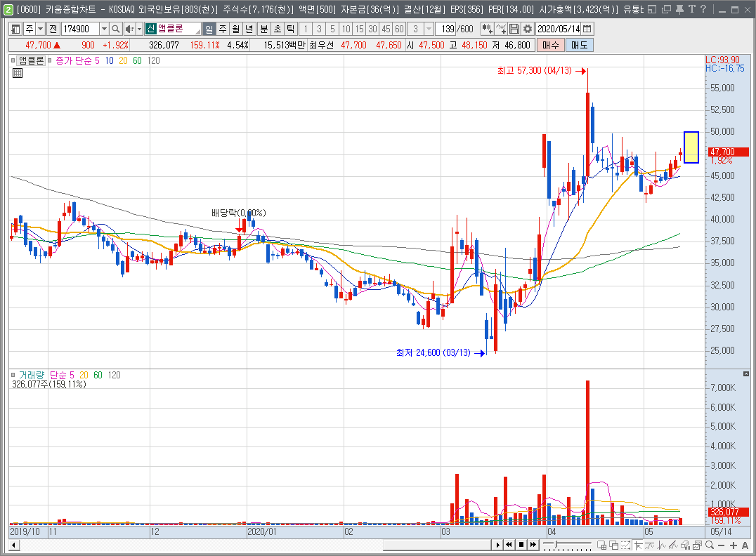
Task: Select the weekly chart 주 button
Action: pos(222,29)
